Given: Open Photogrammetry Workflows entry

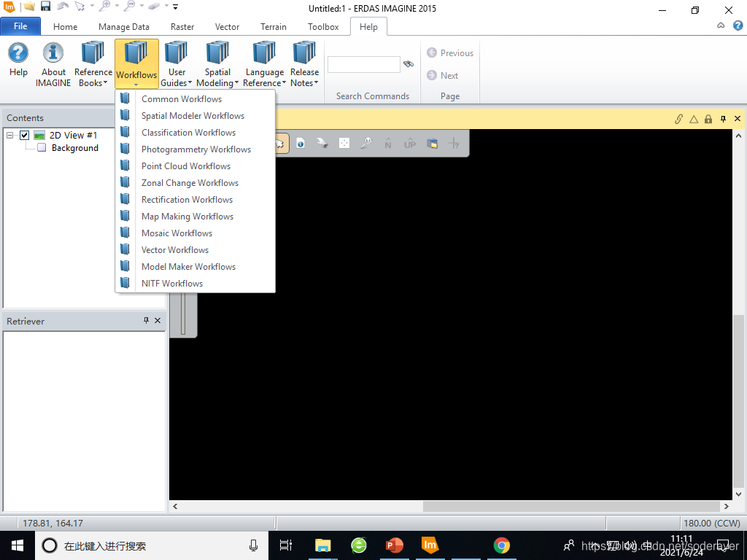Looking at the screenshot, I should 196,149.
